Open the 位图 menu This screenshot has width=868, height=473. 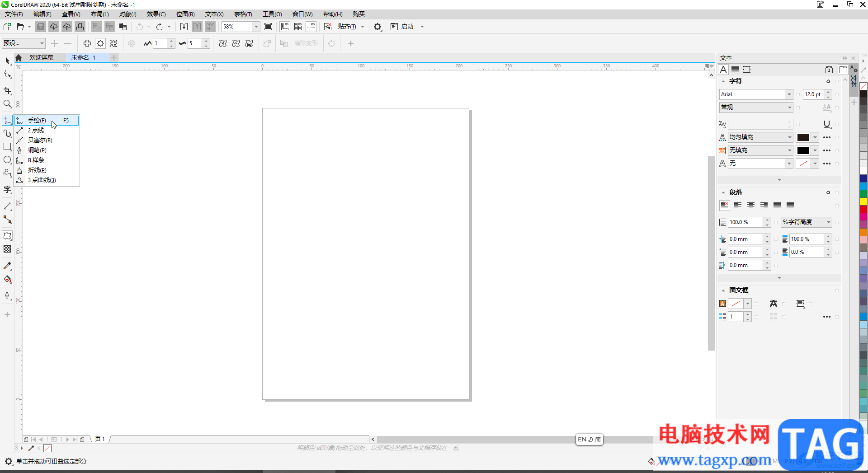point(185,14)
